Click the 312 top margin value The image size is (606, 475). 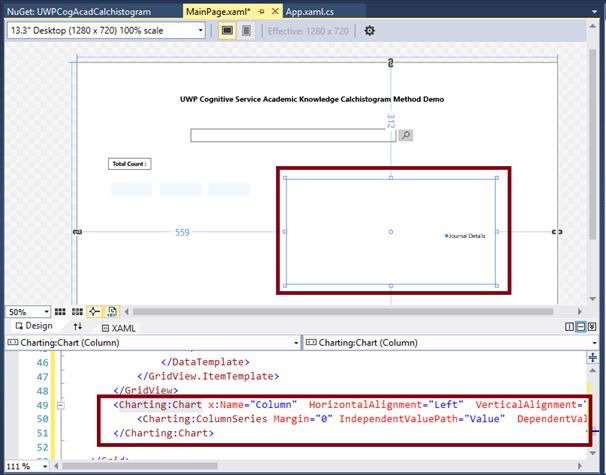coord(391,121)
